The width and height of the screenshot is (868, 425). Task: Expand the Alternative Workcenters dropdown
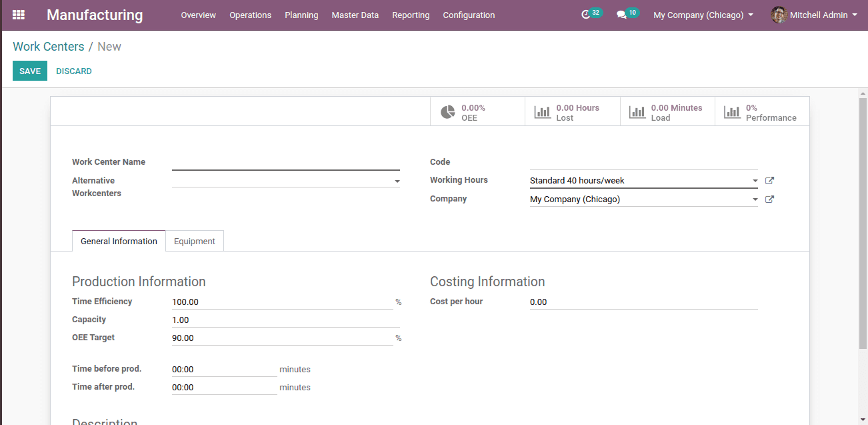[x=397, y=181]
